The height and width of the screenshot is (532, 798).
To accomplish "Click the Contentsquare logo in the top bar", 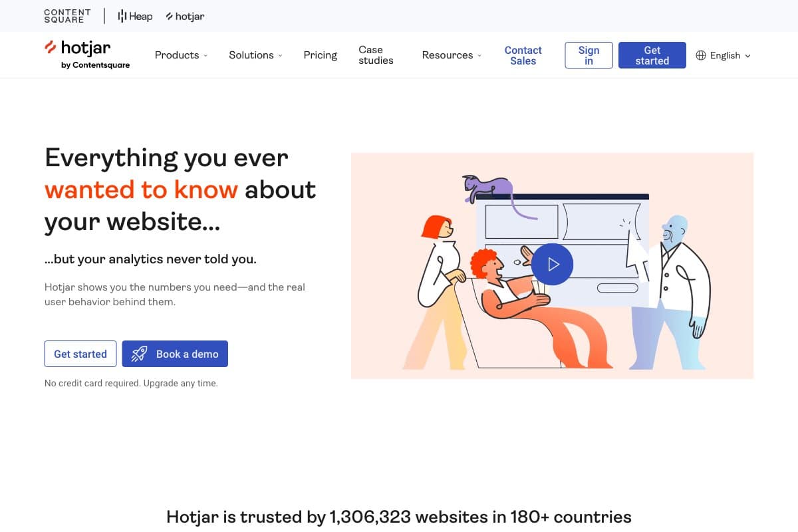I will pos(66,15).
